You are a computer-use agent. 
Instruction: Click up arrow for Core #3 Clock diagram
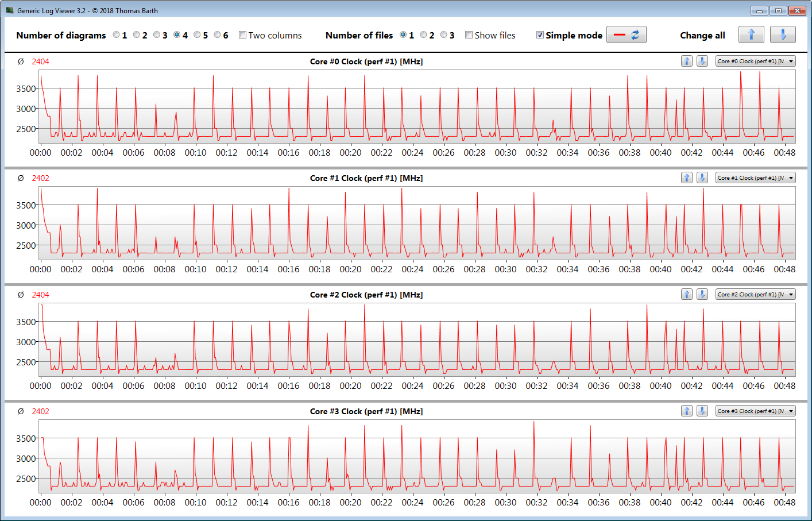point(686,411)
